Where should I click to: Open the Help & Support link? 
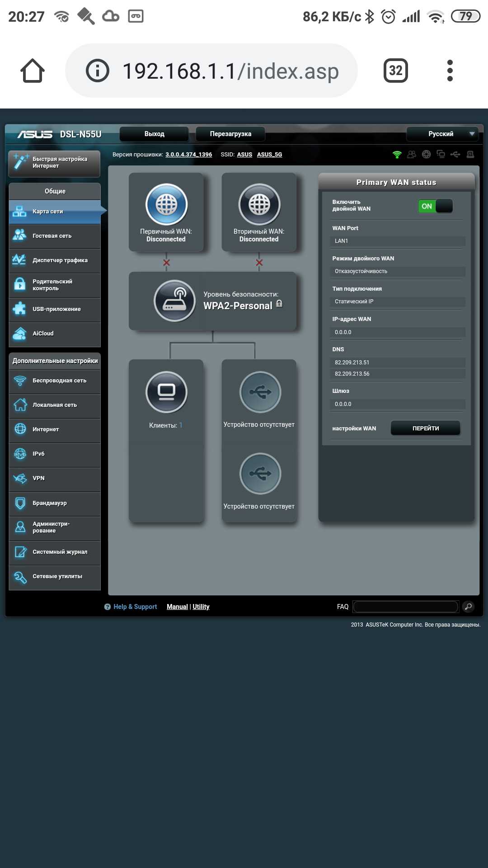point(135,607)
